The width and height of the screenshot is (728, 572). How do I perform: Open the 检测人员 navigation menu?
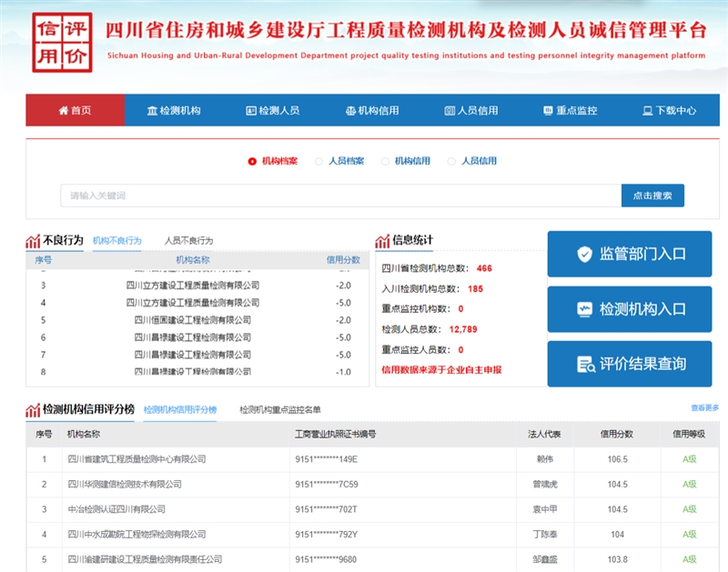coord(272,111)
